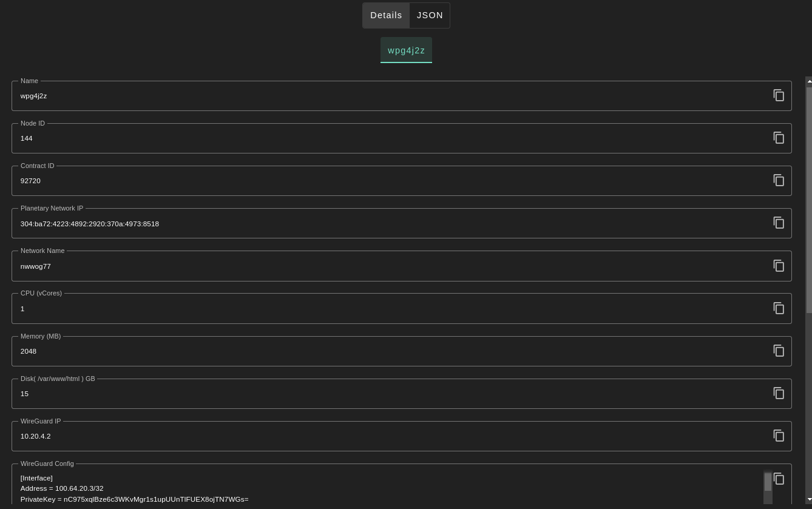Copy the Memory (MB) value
The width and height of the screenshot is (812, 509).
tap(779, 351)
